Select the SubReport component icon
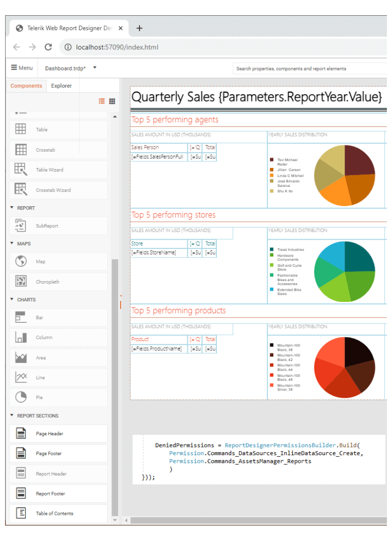 point(20,226)
